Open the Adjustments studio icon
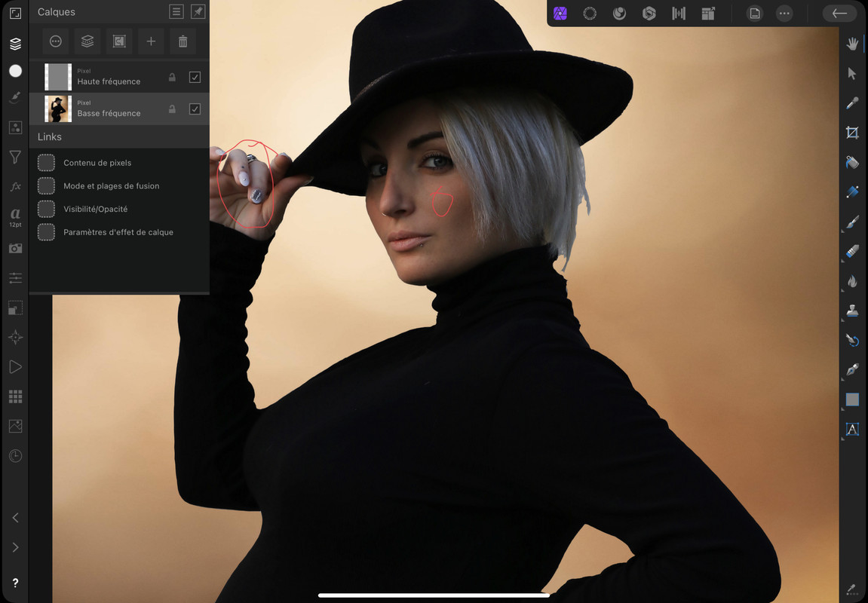 [16, 128]
